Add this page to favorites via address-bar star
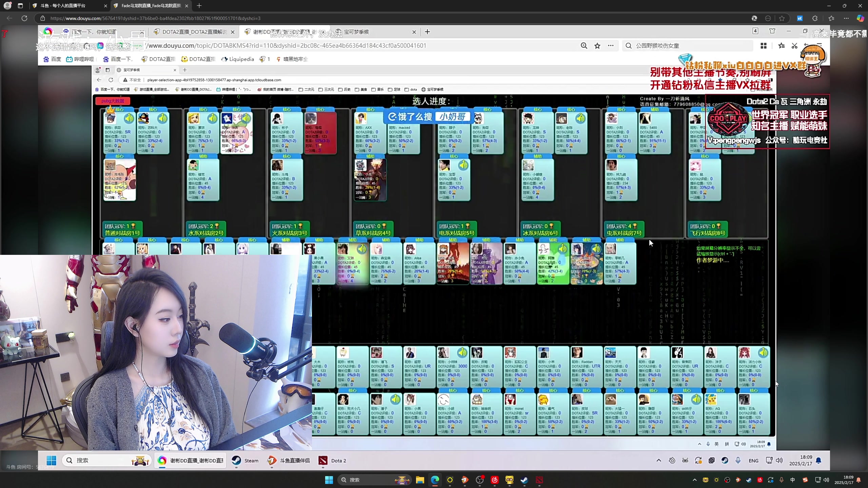This screenshot has width=868, height=488. point(782,18)
